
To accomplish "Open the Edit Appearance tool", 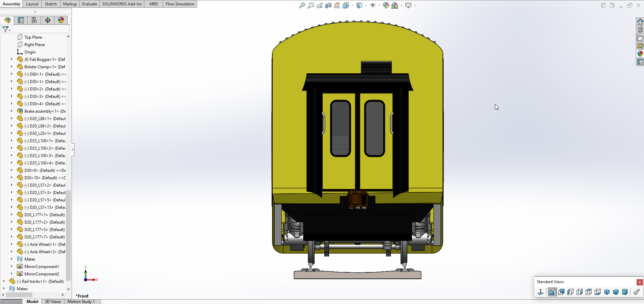I will click(386, 5).
